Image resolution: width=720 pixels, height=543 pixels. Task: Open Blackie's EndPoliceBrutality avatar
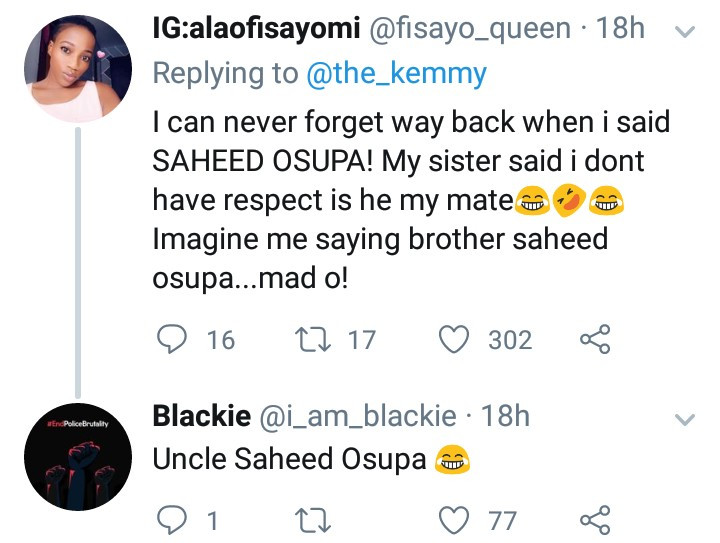coord(78,457)
